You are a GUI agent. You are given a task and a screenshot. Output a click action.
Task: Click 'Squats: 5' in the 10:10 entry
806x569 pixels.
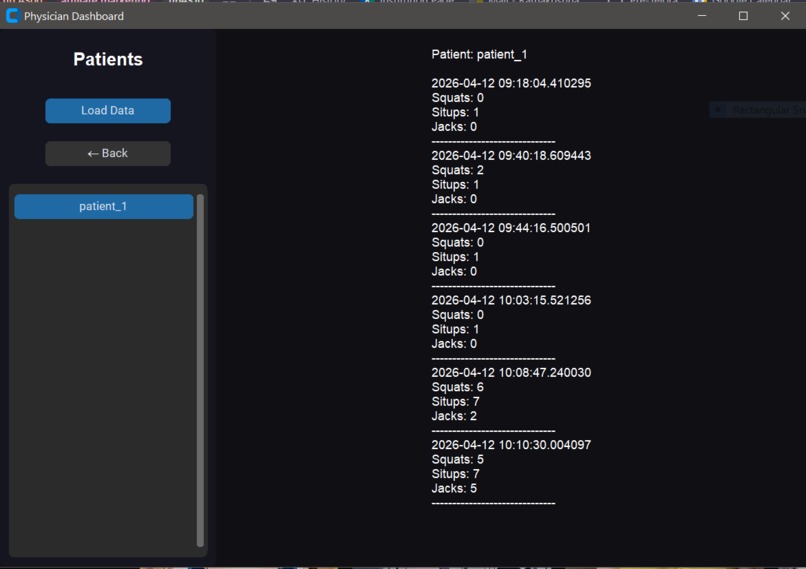[x=457, y=460]
